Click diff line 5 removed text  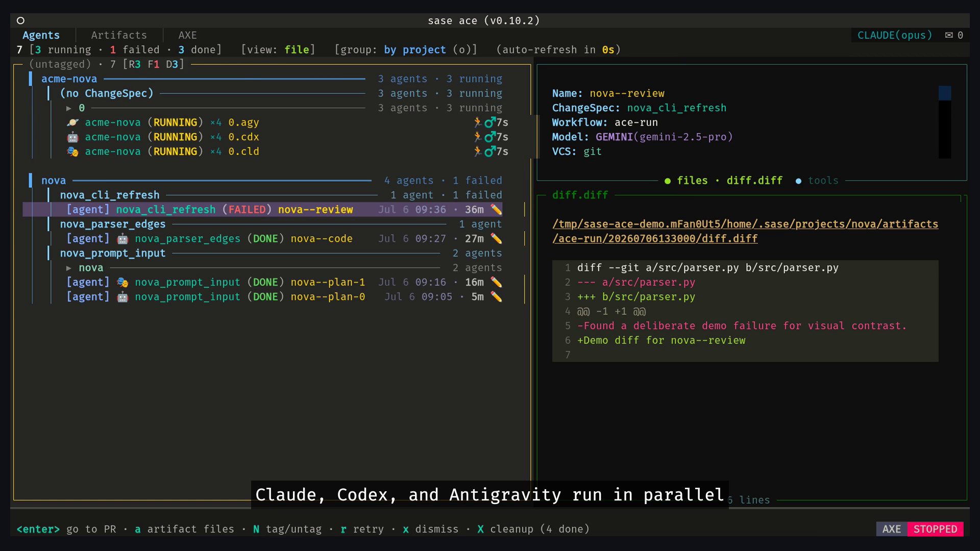point(742,326)
